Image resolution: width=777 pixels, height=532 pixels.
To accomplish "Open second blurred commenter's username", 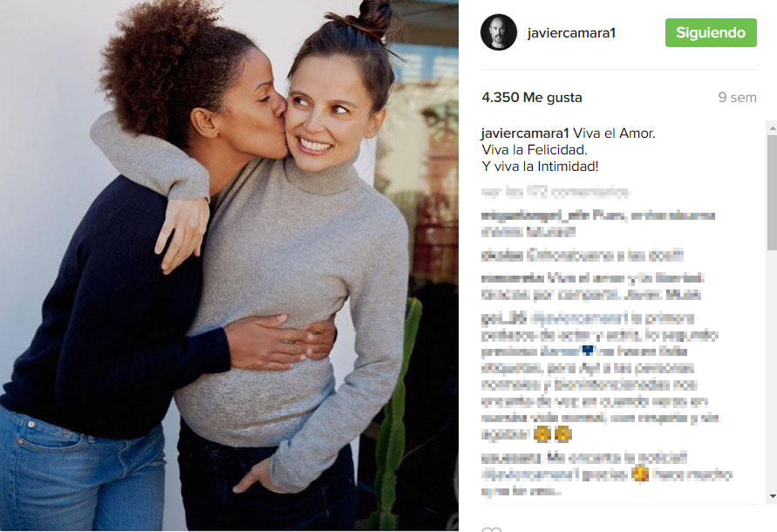I will coord(502,256).
